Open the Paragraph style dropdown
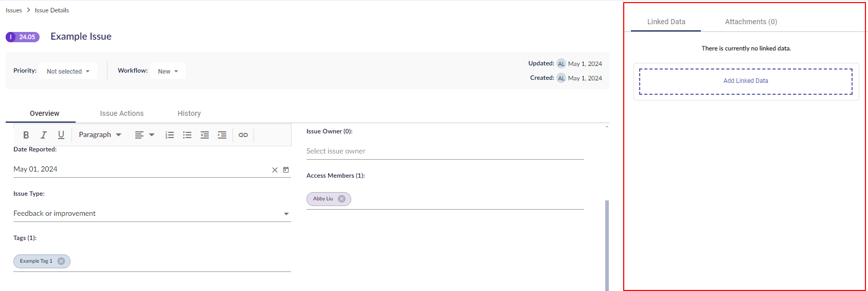 pyautogui.click(x=100, y=135)
